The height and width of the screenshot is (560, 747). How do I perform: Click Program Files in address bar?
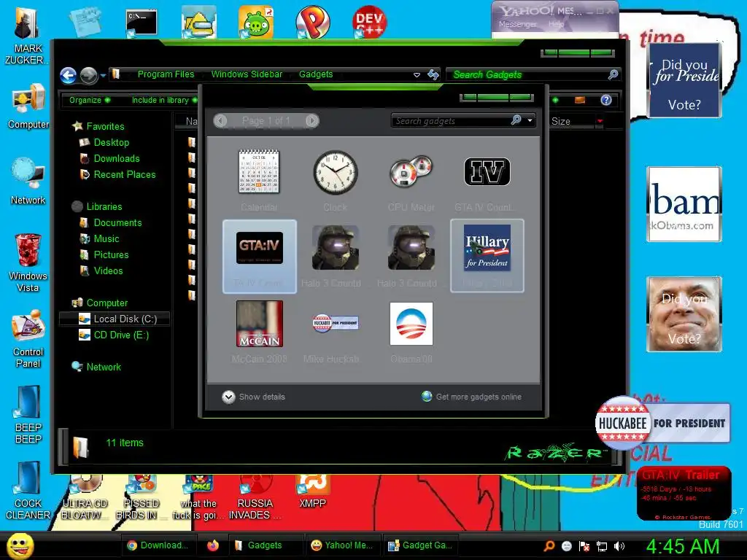[x=166, y=74]
